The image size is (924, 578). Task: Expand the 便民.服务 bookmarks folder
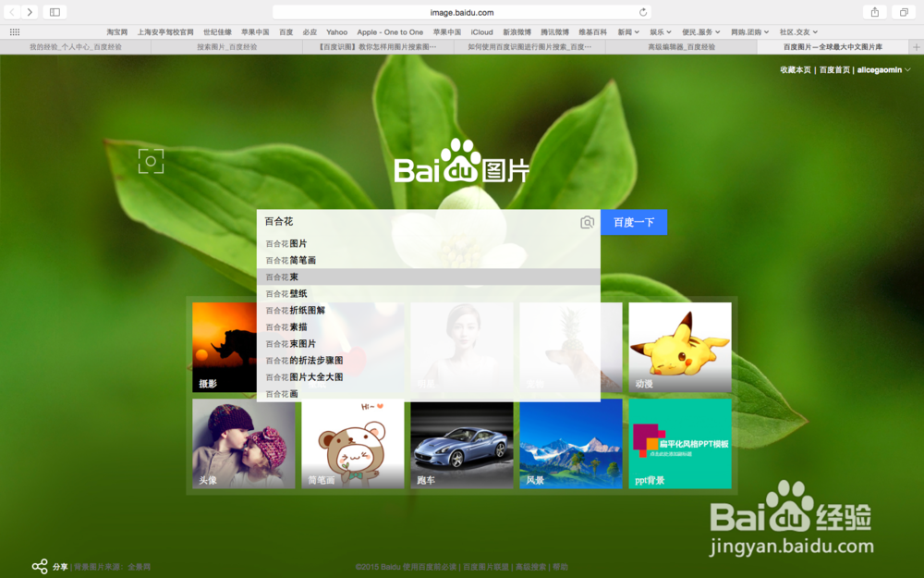click(701, 31)
